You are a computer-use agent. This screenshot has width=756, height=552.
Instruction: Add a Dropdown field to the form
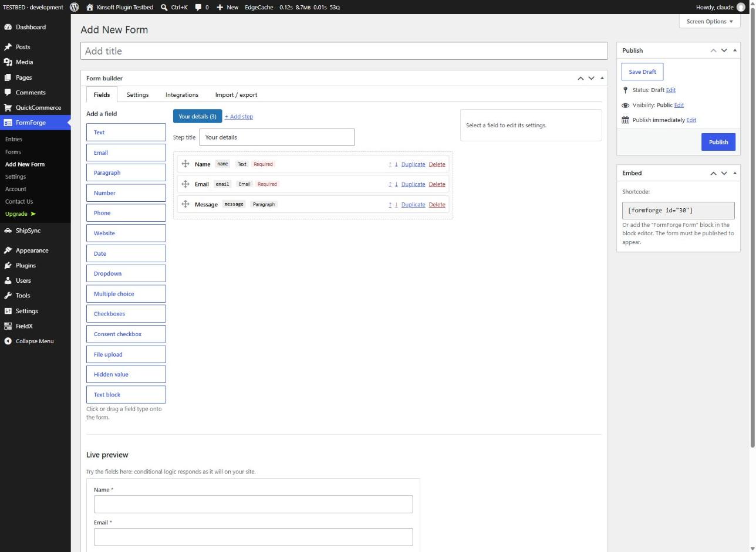(x=126, y=273)
